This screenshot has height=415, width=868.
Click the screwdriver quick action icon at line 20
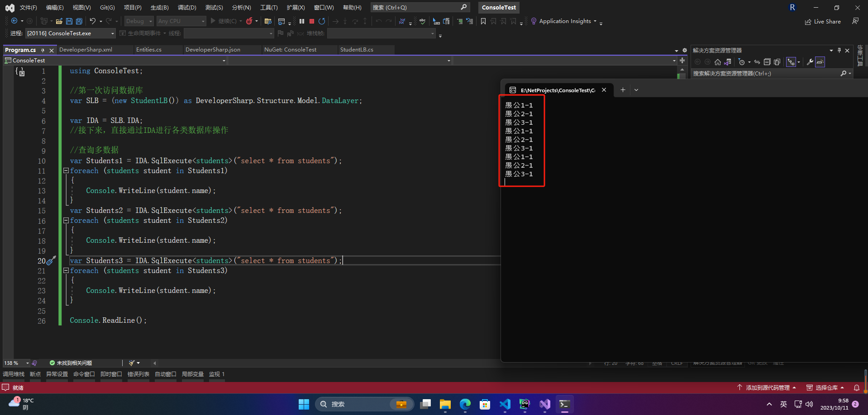pyautogui.click(x=52, y=260)
